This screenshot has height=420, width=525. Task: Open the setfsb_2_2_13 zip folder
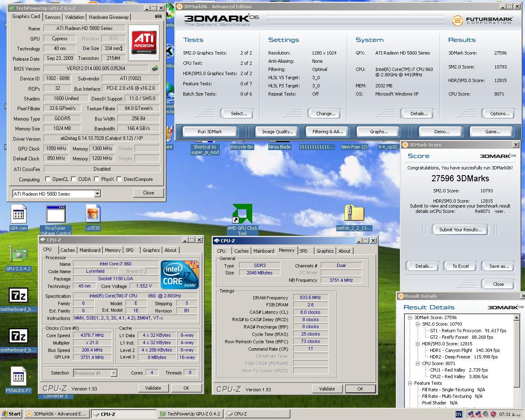354,218
